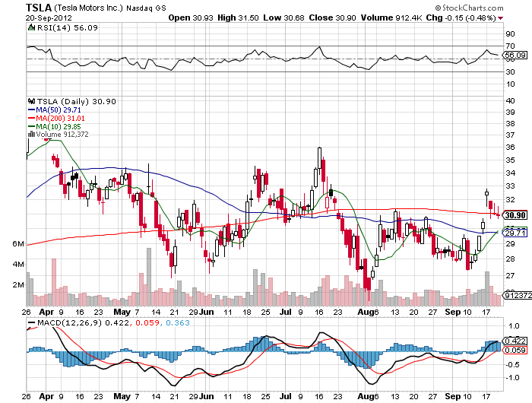This screenshot has height=403, width=532.
Task: Click the 'TSLA (Daily) 30.90' legend
Action: [x=76, y=102]
